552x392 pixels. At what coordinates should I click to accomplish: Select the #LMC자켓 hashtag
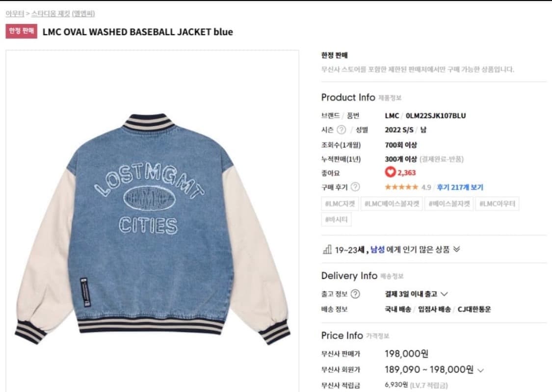tap(340, 204)
